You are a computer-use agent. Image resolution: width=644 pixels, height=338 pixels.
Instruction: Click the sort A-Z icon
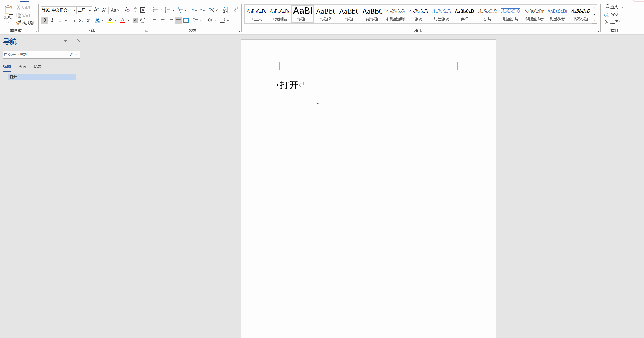tap(226, 10)
